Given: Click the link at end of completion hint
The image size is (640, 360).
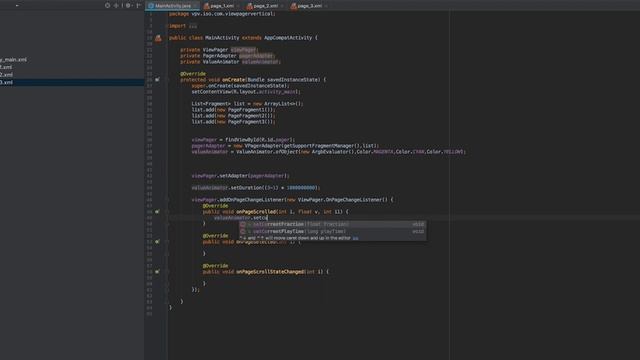Looking at the screenshot, I should coord(356,238).
